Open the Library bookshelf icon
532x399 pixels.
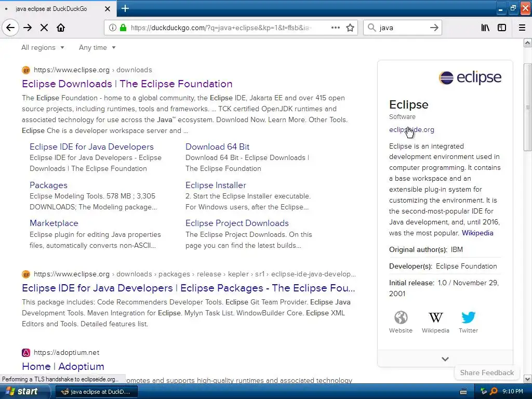pos(485,28)
